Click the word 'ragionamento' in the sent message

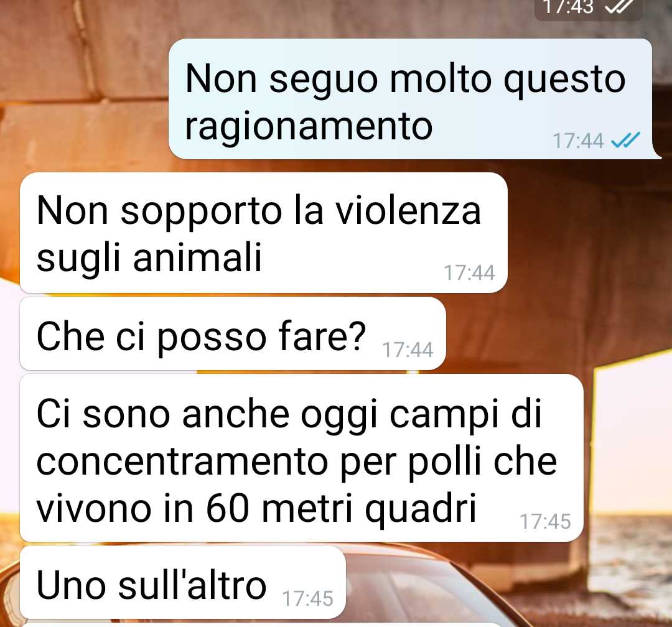(x=309, y=128)
